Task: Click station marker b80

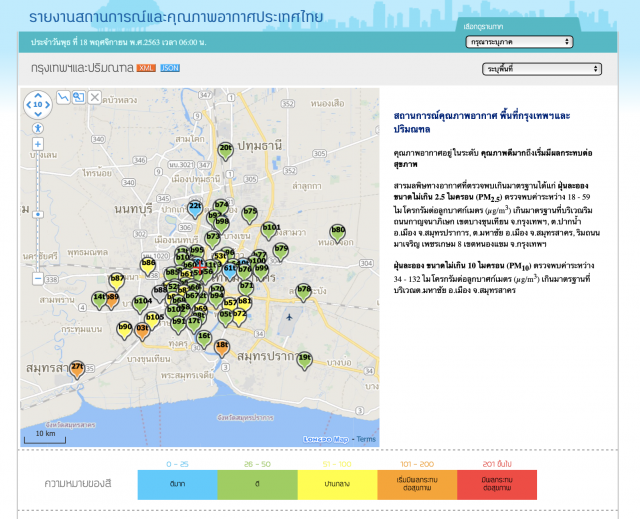Action: (x=338, y=232)
